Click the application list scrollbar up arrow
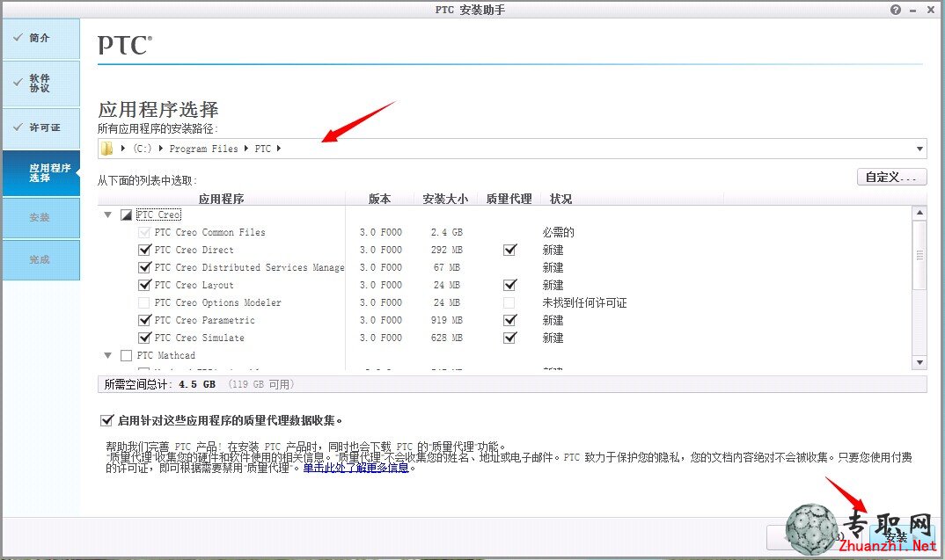The image size is (945, 560). pos(919,213)
